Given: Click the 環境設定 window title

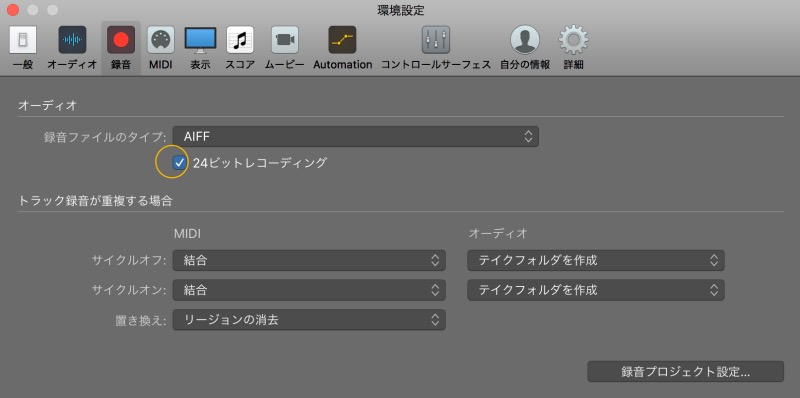Looking at the screenshot, I should (x=401, y=10).
